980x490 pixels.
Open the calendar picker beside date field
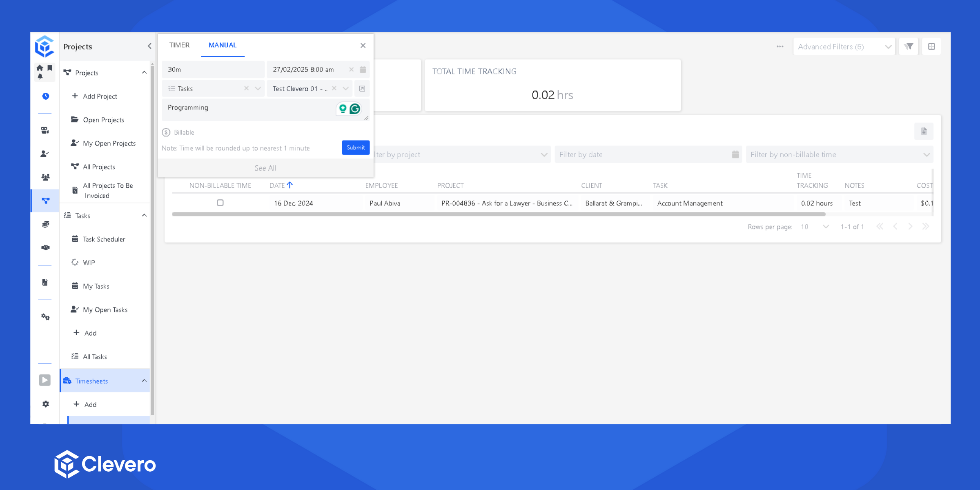(363, 69)
